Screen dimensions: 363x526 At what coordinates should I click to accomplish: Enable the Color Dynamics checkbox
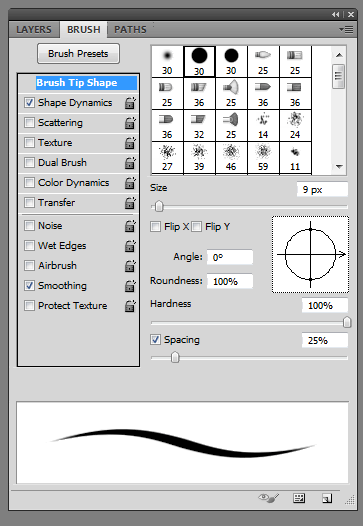coord(30,182)
